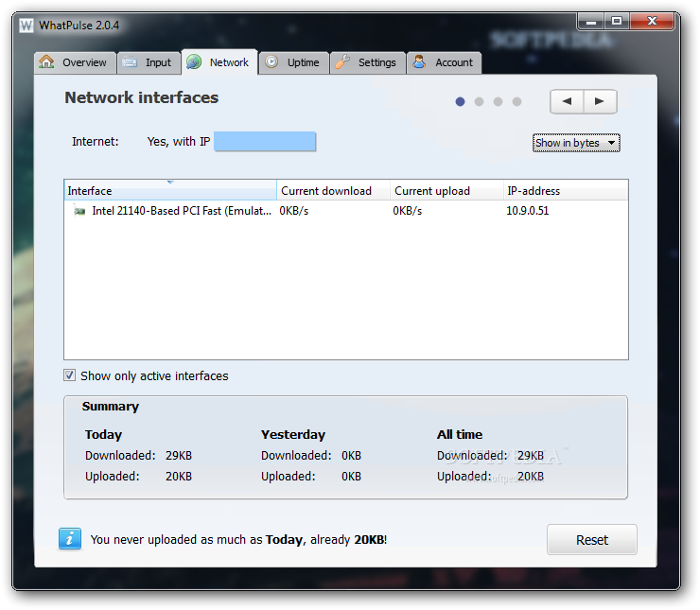This screenshot has width=700, height=610.
Task: Go to next page with right arrow
Action: click(x=600, y=101)
